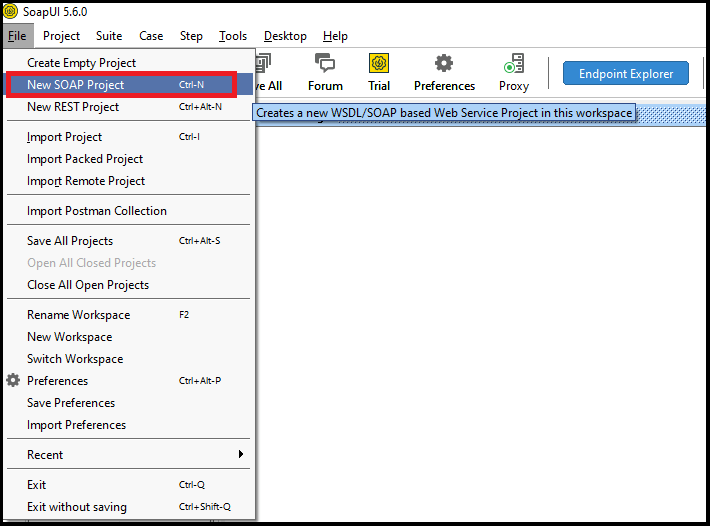The height and width of the screenshot is (526, 710).
Task: Open the Help menu
Action: pyautogui.click(x=335, y=36)
